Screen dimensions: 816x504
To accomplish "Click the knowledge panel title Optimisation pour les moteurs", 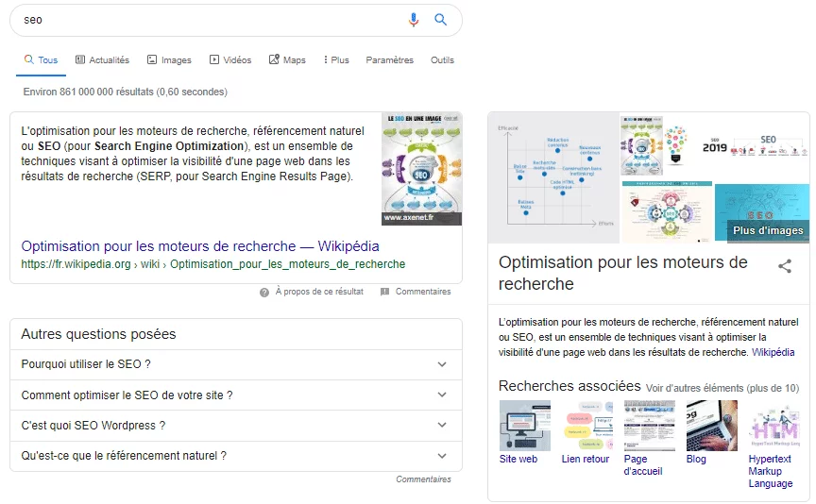I will [x=623, y=273].
